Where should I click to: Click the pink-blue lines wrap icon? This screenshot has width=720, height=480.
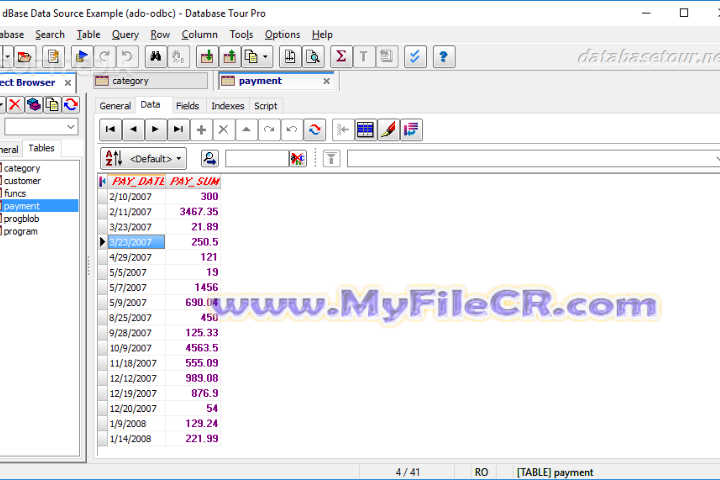point(411,130)
